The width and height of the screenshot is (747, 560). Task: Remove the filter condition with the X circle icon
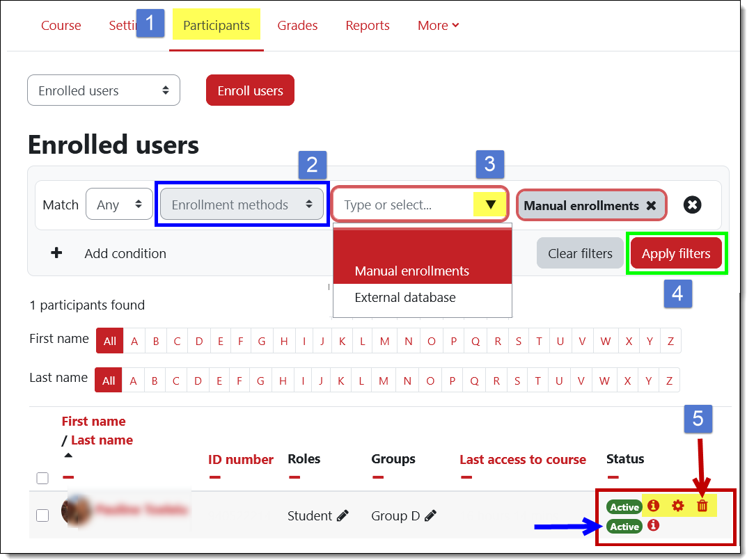point(692,205)
